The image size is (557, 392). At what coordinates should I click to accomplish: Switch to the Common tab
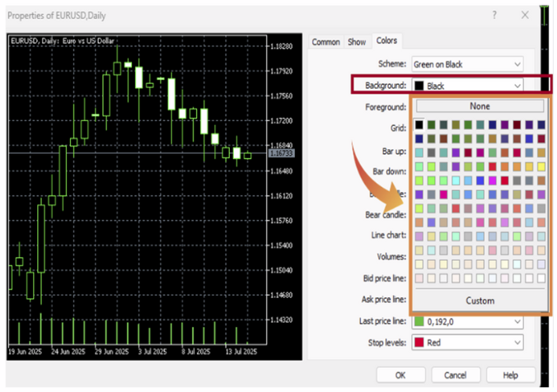[x=325, y=42]
